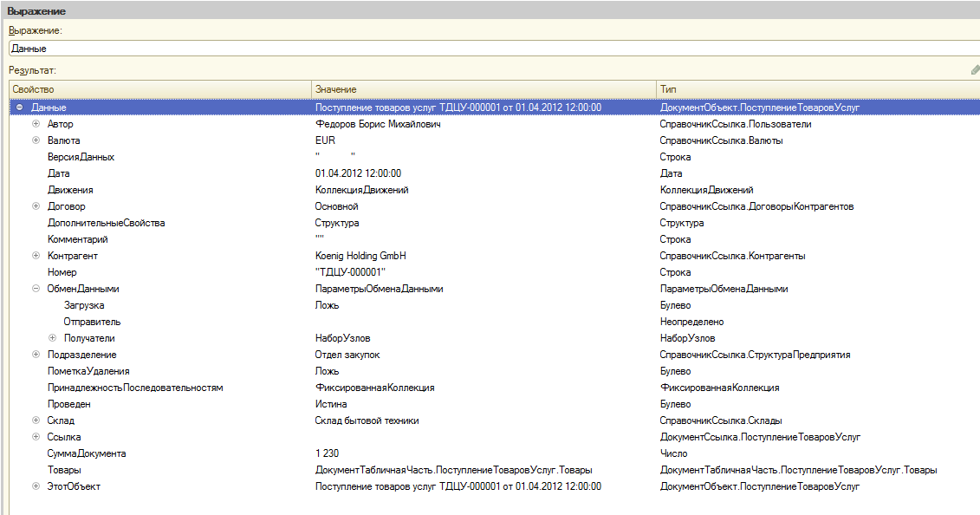Click the Значение column header

[x=484, y=89]
